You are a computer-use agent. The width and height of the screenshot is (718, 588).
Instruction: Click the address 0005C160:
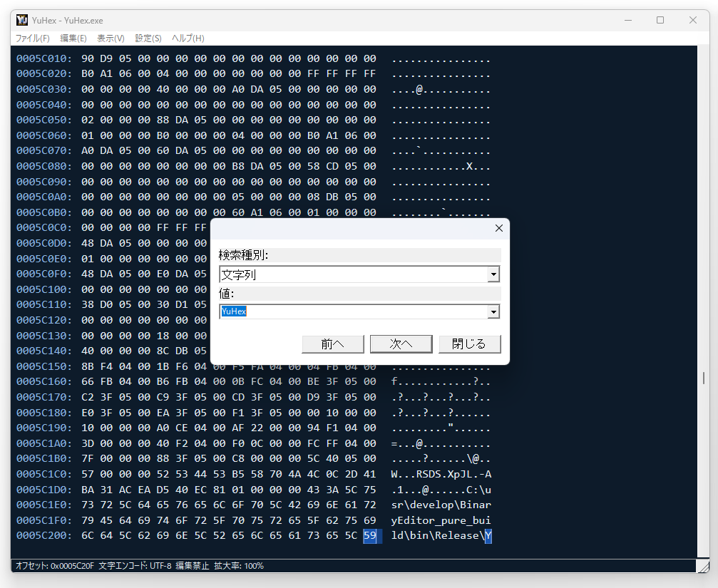pyautogui.click(x=44, y=382)
